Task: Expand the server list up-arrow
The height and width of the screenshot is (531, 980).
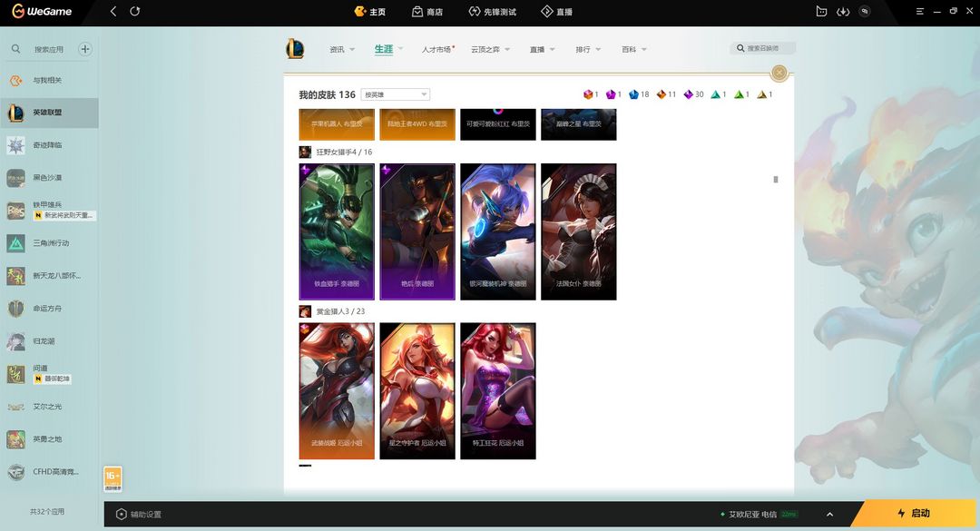Action: (x=830, y=514)
